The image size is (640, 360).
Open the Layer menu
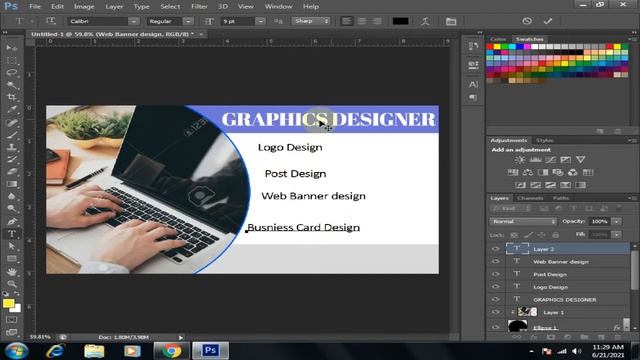[x=114, y=7]
